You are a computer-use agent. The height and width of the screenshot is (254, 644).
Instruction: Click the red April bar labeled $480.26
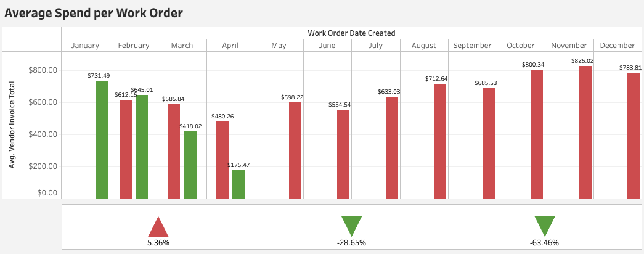point(222,160)
